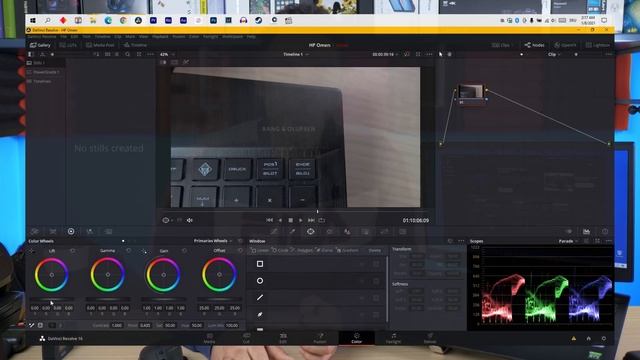Viewport: 640px width, 360px height.
Task: Open the viewer timecode dropdown
Action: [x=385, y=54]
